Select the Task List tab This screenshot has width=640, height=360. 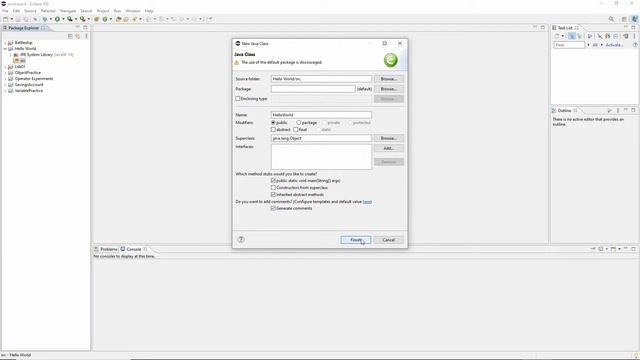565,28
